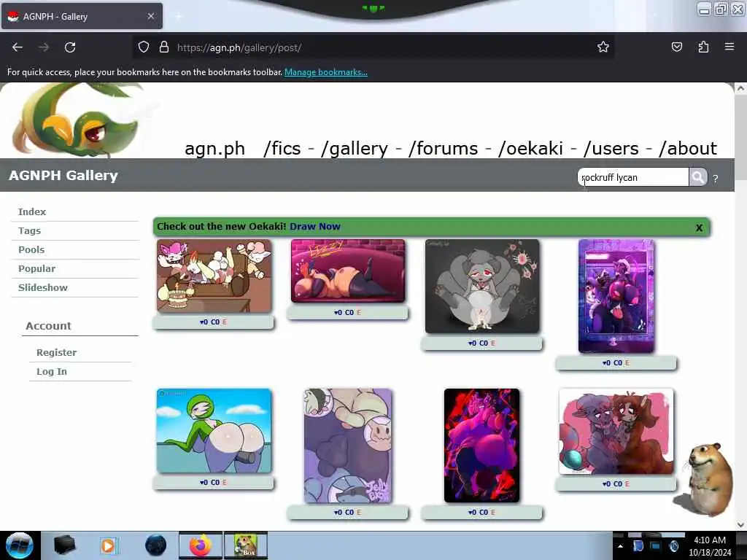Click the hamster Box taskbar app
Screen dimensions: 747x560
point(246,545)
